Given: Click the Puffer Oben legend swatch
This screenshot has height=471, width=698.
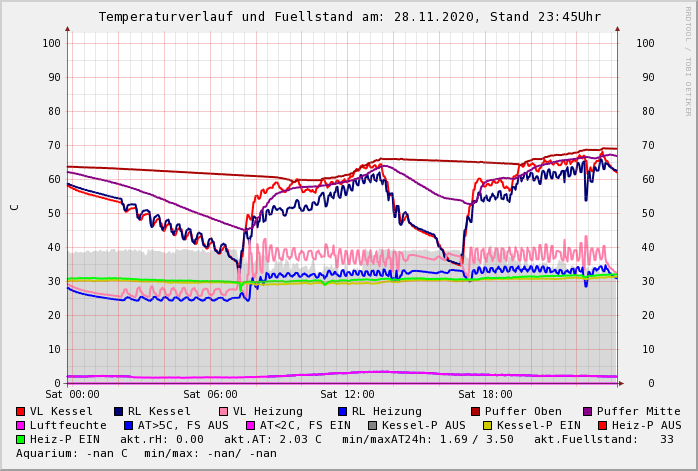Looking at the screenshot, I should [x=475, y=411].
